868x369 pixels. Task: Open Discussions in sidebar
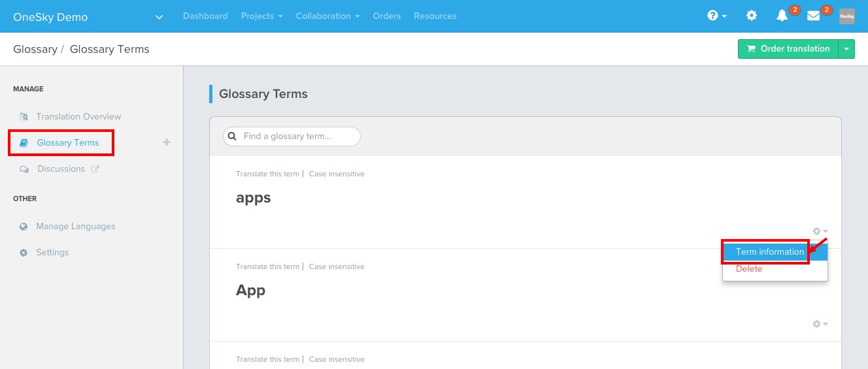pos(61,168)
